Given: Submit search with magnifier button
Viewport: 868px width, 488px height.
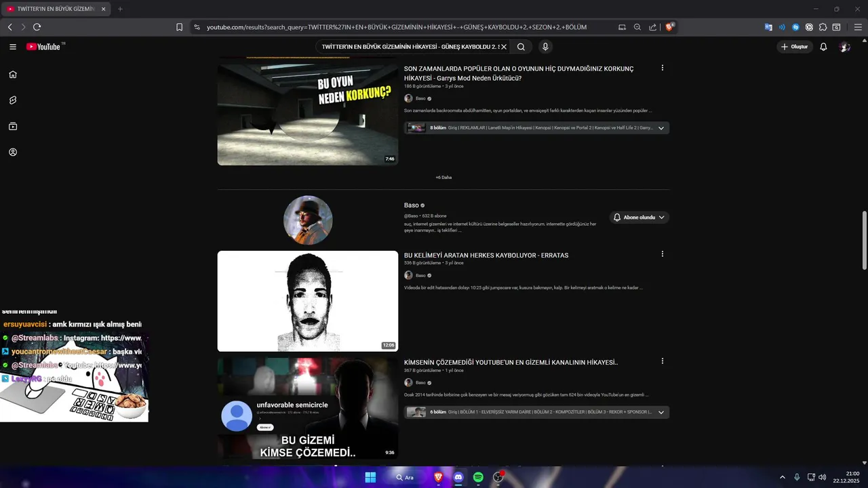Looking at the screenshot, I should coord(521,47).
